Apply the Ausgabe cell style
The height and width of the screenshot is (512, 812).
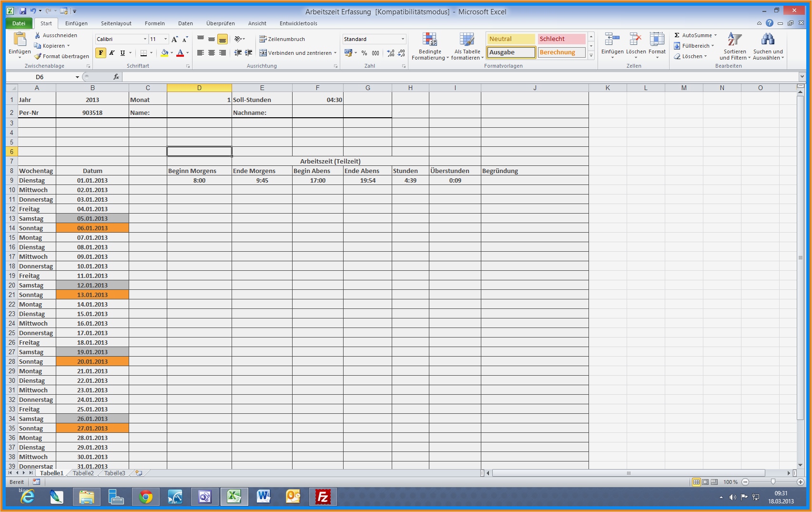click(x=510, y=52)
